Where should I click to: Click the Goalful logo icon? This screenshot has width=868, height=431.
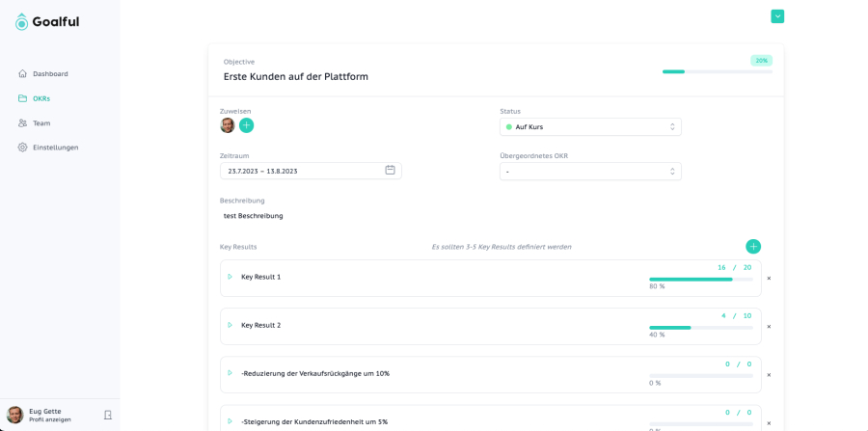pos(22,21)
